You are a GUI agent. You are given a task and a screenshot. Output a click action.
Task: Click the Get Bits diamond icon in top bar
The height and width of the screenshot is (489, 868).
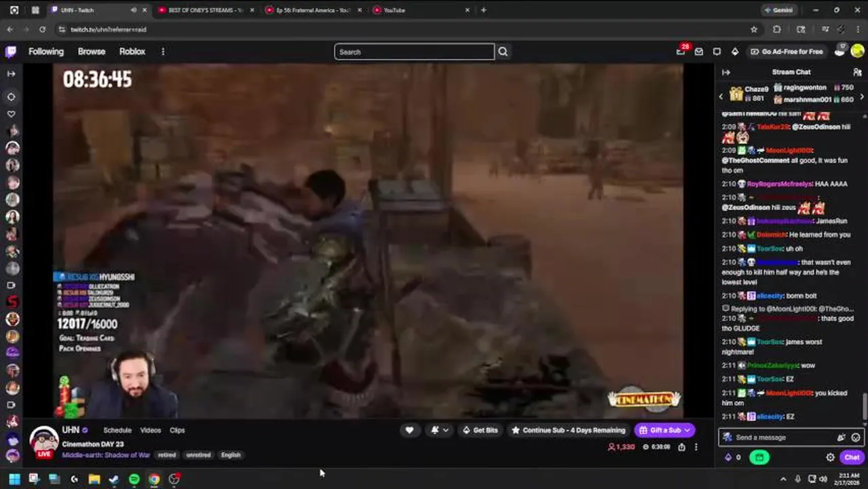coord(735,52)
